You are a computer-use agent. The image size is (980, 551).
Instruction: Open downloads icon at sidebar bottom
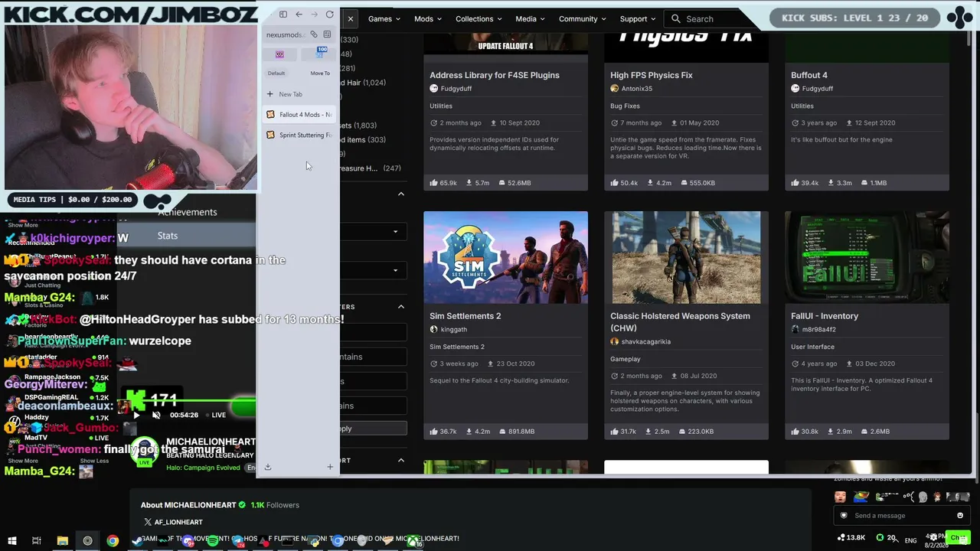(x=268, y=467)
